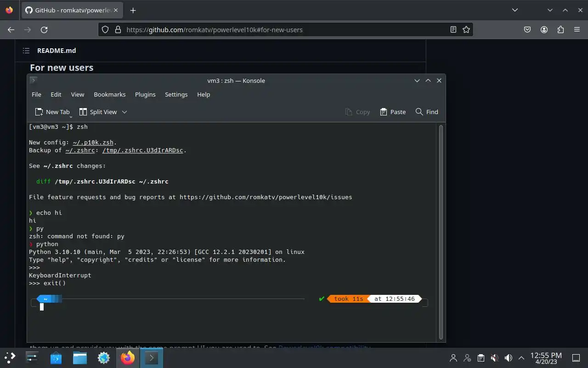Click the Konsole terminal icon in title bar

(33, 80)
